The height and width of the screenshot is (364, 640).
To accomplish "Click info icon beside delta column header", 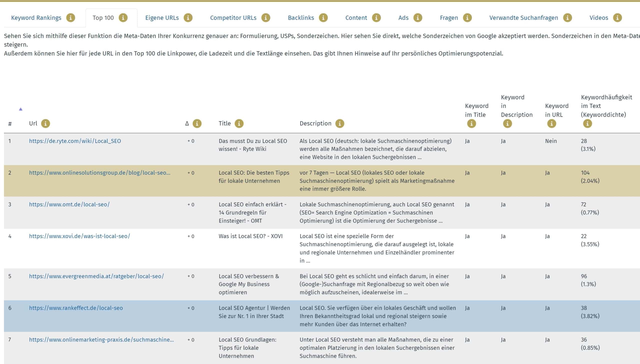I will tap(197, 123).
